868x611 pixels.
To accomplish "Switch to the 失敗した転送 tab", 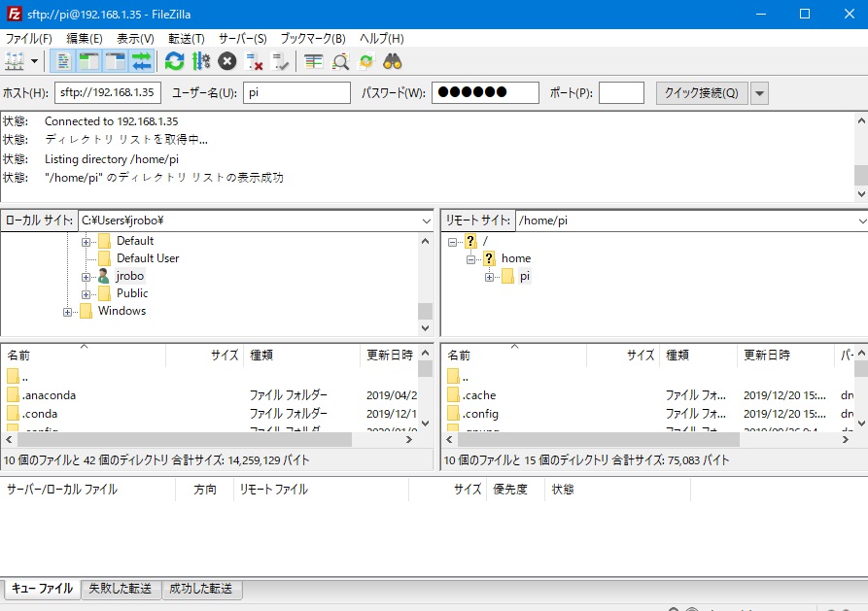I will [x=121, y=589].
